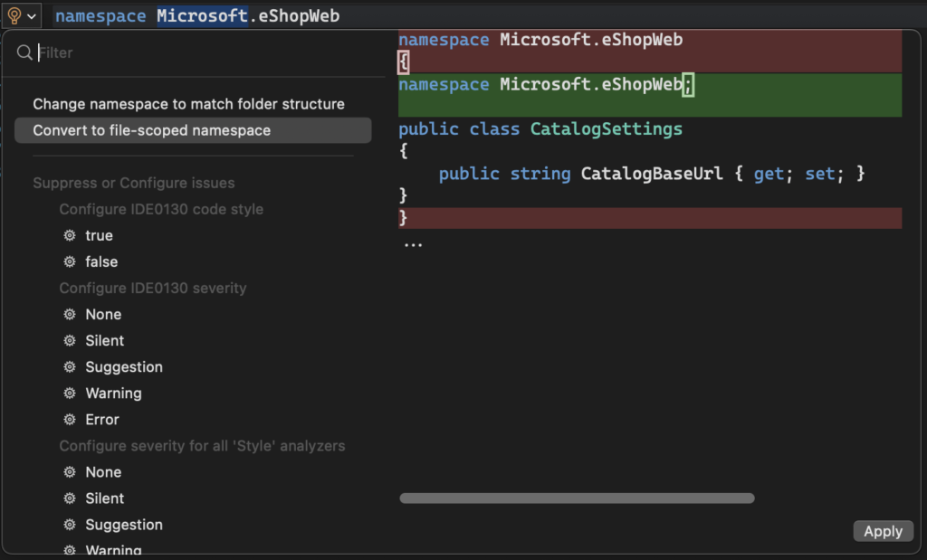Click gear icon beside Suggestion under IDE0130 severity

click(x=70, y=366)
